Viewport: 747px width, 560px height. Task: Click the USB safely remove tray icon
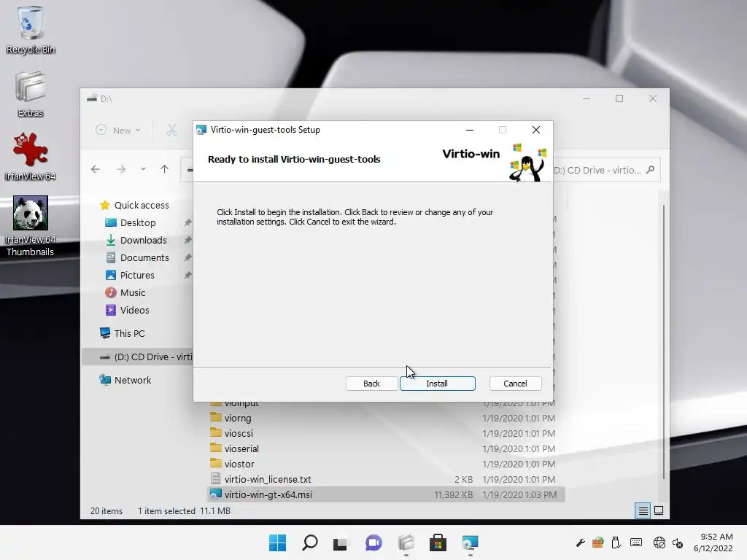tap(616, 542)
